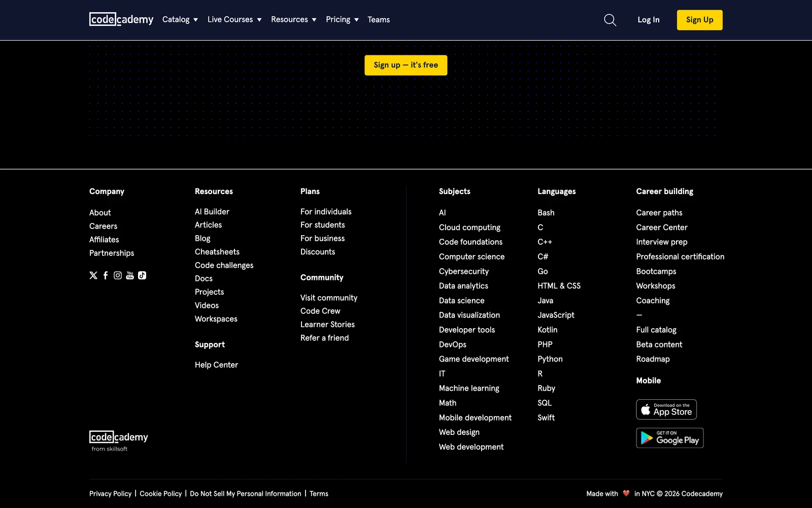
Task: Choose the Bash language link
Action: 546,213
